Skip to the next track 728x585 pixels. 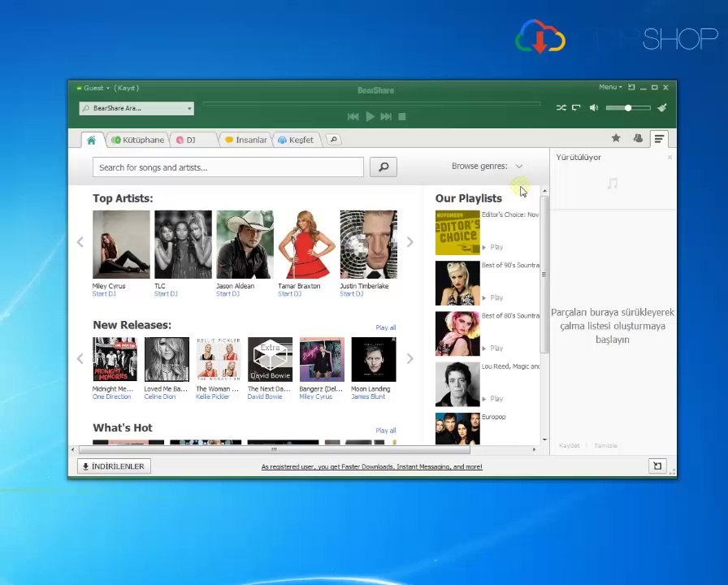click(386, 116)
